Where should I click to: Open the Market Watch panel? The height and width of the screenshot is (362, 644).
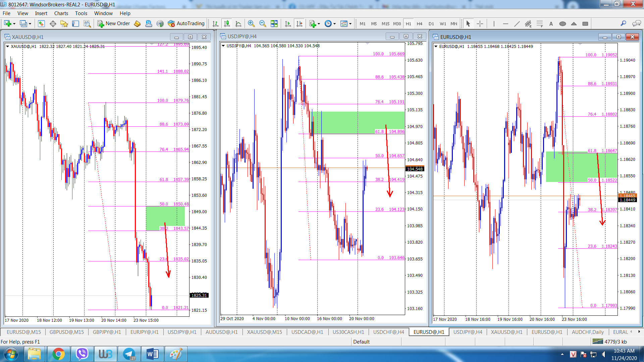(41, 23)
